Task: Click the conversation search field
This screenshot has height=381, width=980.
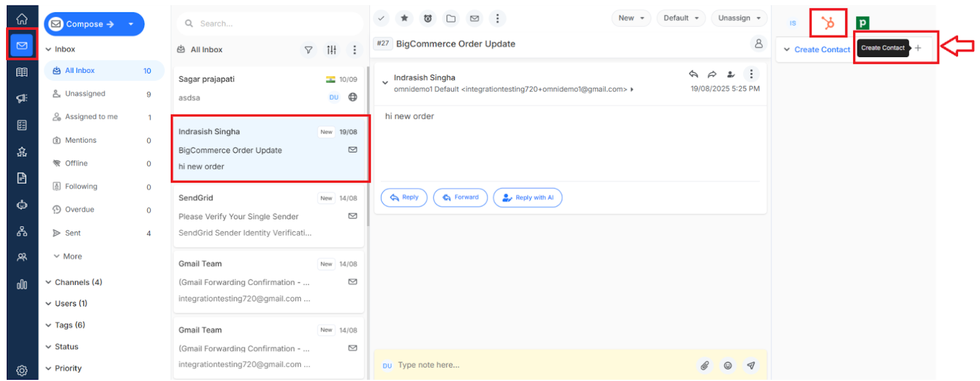Action: point(270,24)
